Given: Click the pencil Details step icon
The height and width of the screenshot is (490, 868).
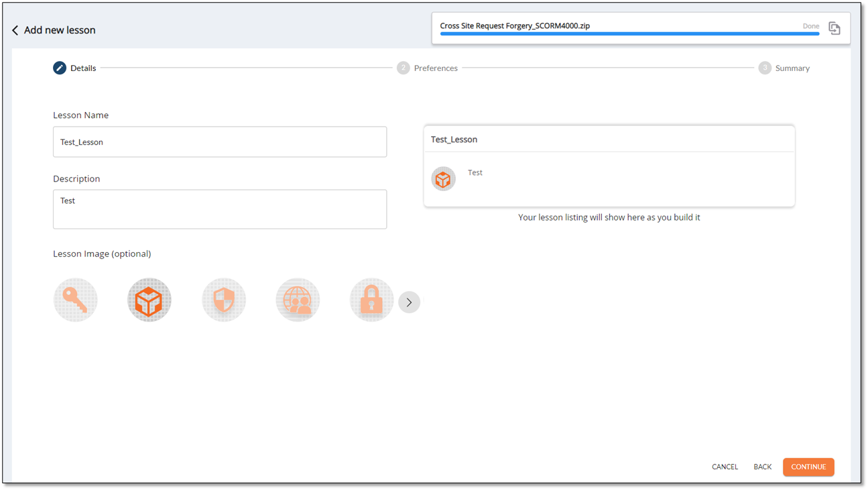Looking at the screenshot, I should tap(60, 68).
